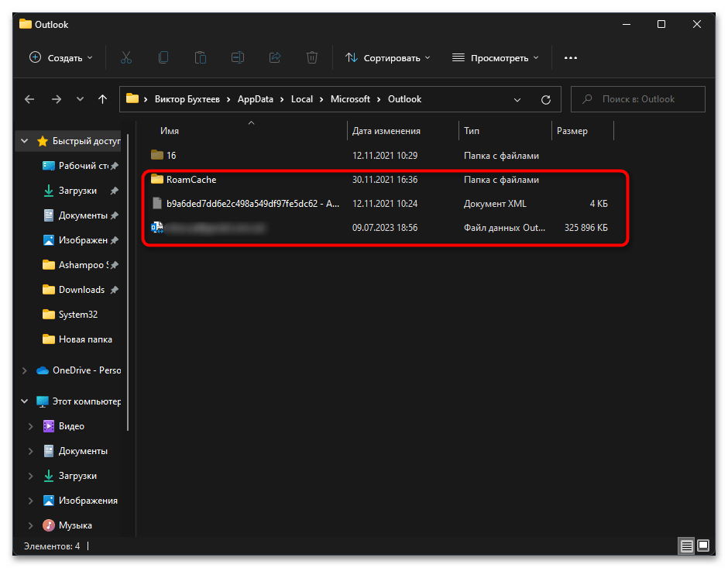Click the sidebar vertical scrollbar

[x=128, y=282]
